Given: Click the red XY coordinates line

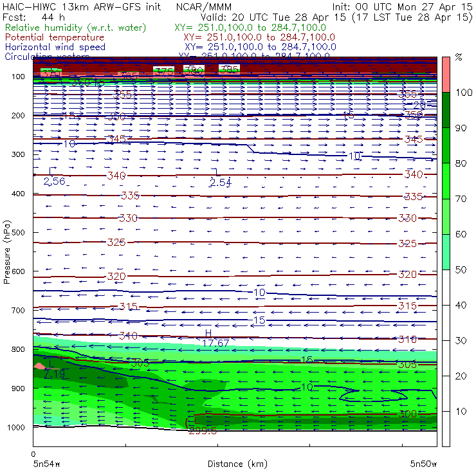Looking at the screenshot, I should coord(259,37).
